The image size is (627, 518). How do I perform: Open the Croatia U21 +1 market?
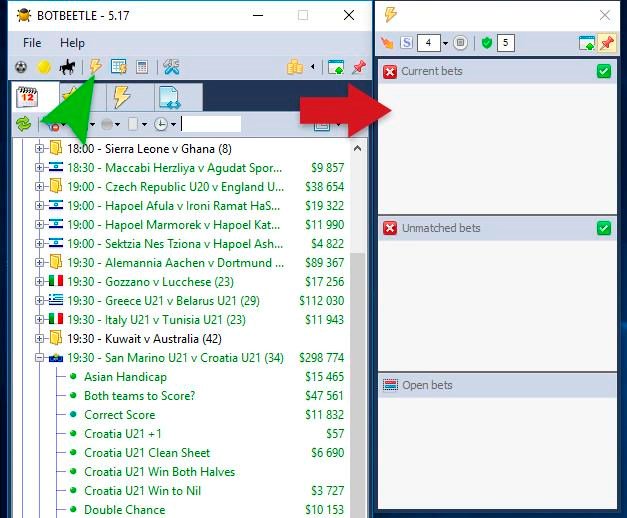pyautogui.click(x=123, y=434)
